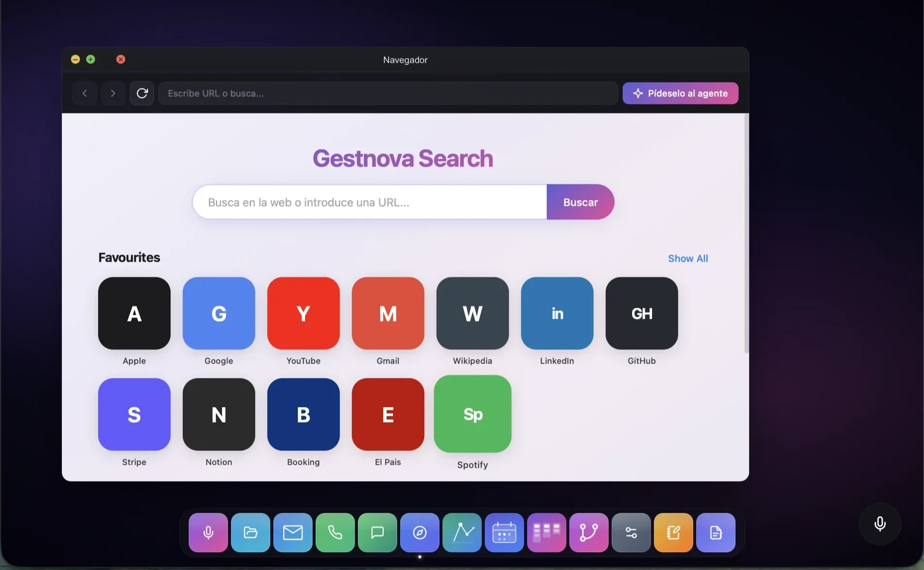The height and width of the screenshot is (570, 924).
Task: Launch the orange notes editor app in dock
Action: [x=673, y=533]
